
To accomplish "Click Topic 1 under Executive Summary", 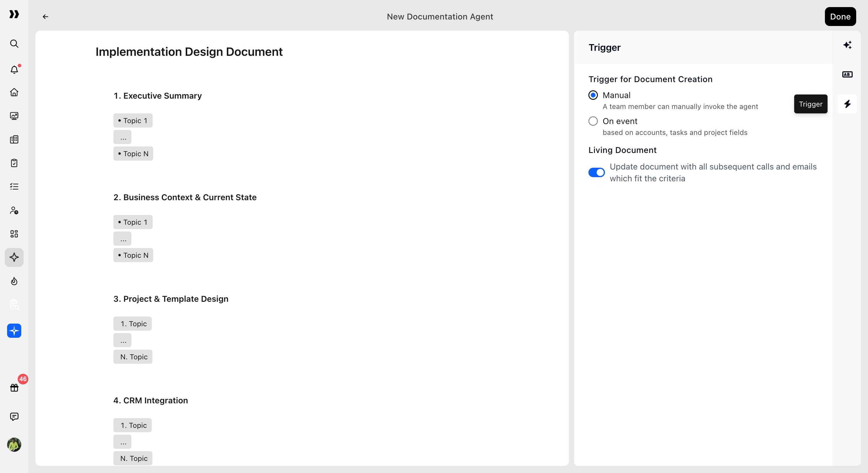I will click(x=133, y=120).
